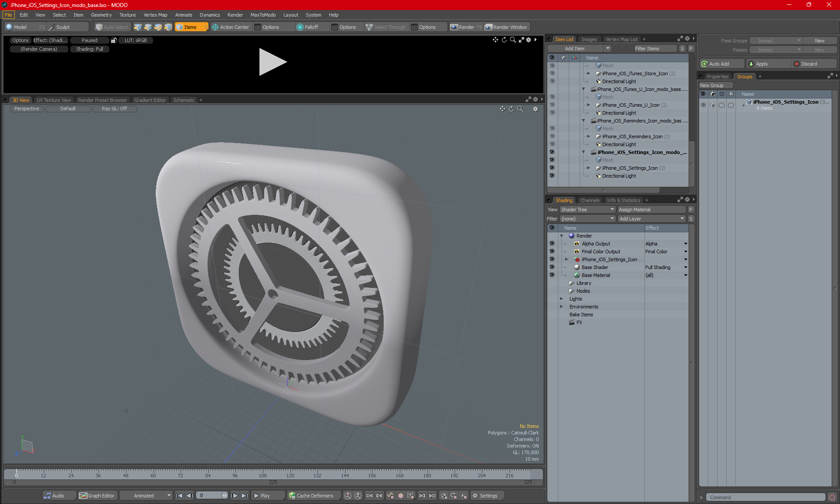Open the Geometry menu

pos(101,15)
